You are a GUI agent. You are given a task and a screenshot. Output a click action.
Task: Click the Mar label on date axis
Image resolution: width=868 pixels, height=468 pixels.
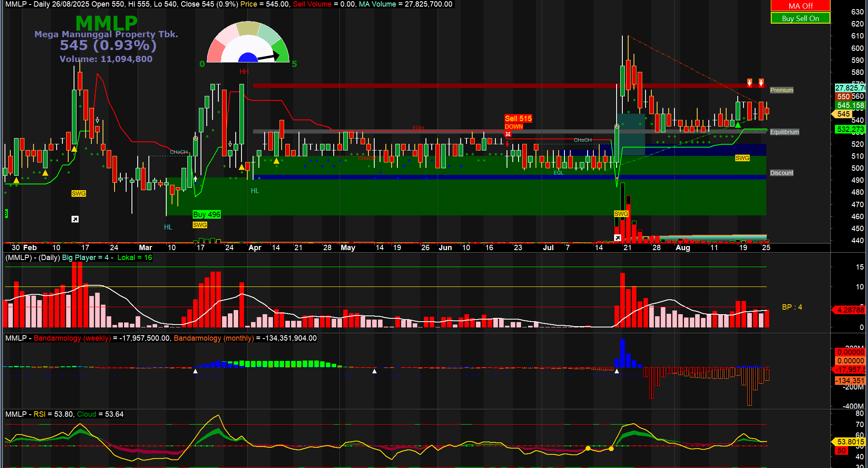[x=145, y=248]
